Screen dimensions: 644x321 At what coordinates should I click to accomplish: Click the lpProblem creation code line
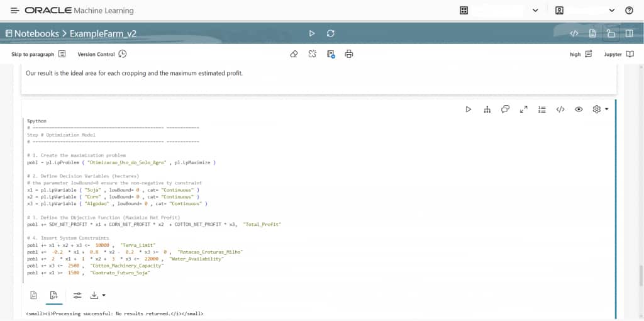(x=121, y=162)
